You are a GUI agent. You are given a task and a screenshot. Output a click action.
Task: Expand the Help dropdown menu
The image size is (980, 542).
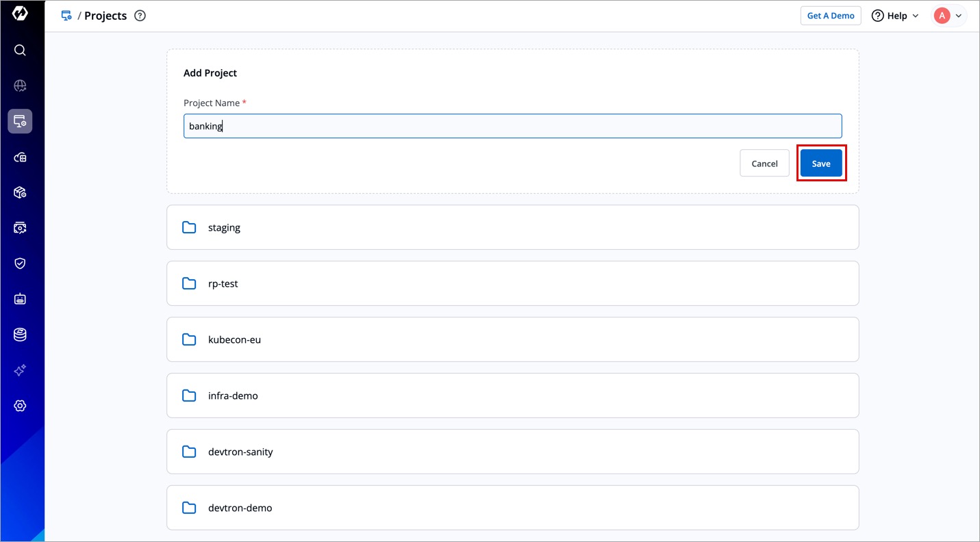pyautogui.click(x=894, y=16)
